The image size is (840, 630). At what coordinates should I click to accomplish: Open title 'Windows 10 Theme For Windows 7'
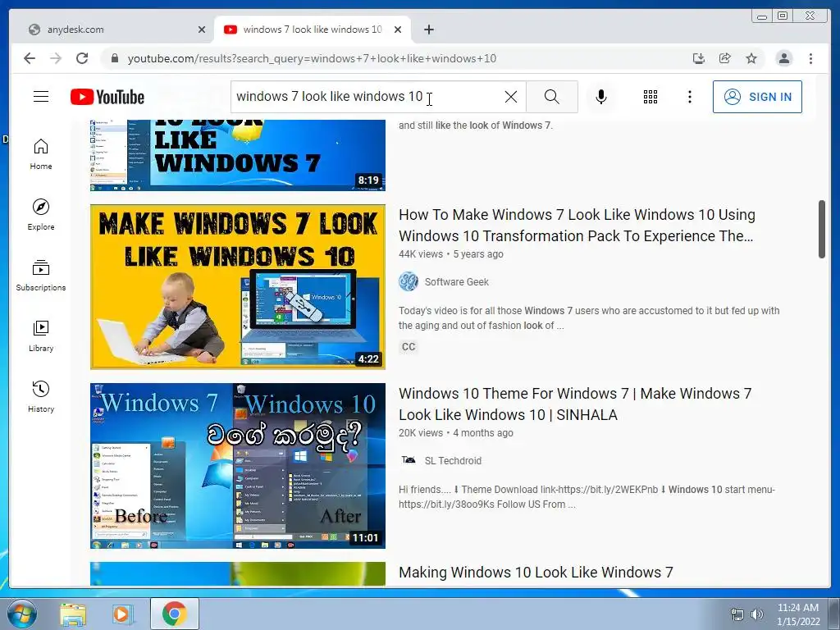coord(575,404)
